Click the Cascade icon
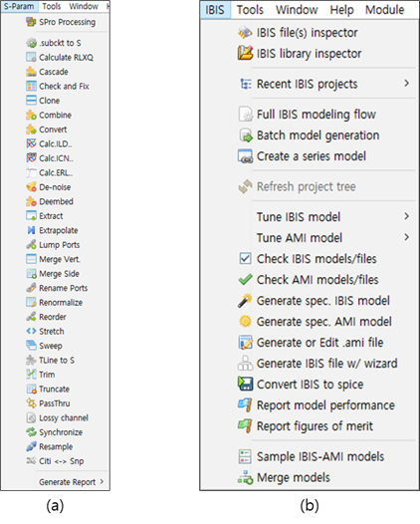Viewport: 420px width, 524px height. click(31, 72)
